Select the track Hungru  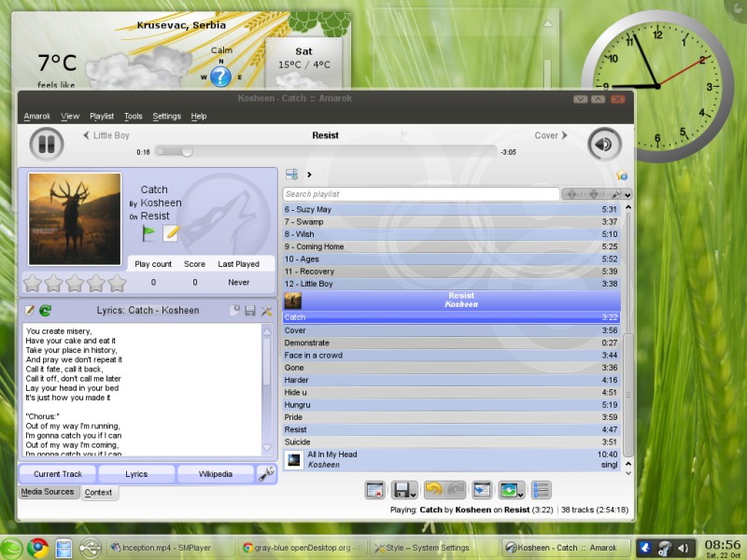452,405
